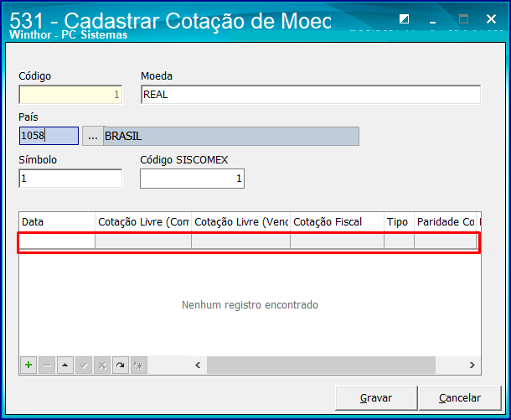Click the Paridade column header
Image resolution: width=511 pixels, height=420 pixels.
coord(445,222)
